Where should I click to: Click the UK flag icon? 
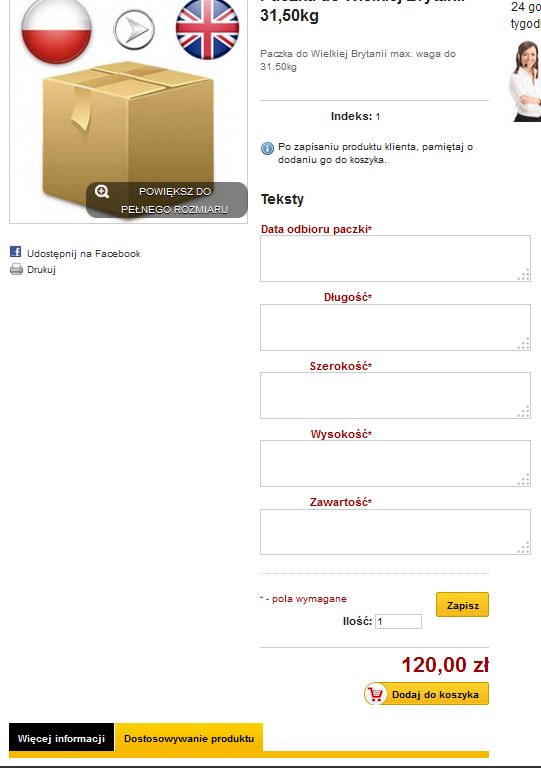(x=208, y=29)
